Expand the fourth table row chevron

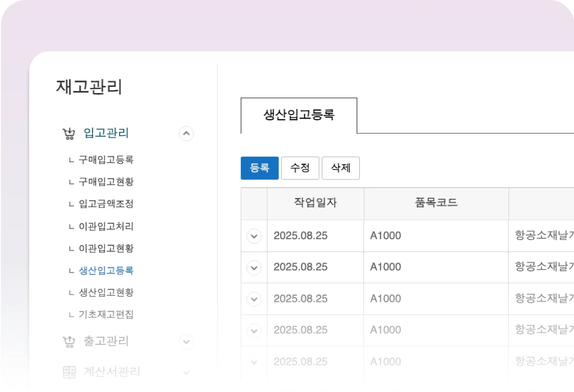[x=254, y=330]
